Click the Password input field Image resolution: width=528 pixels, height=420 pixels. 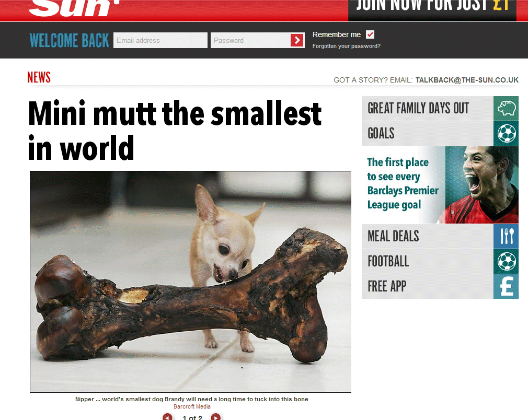[250, 40]
